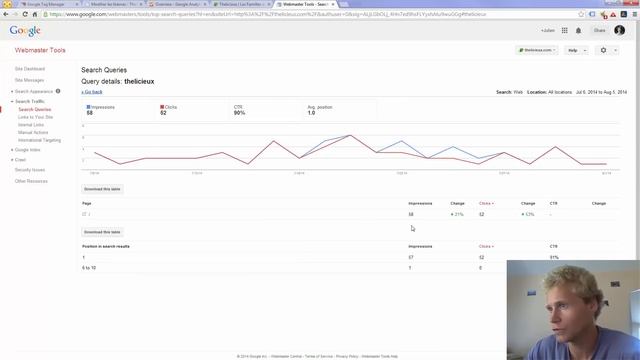Select the Webmaster Tools browser tab
The image size is (640, 360).
click(305, 4)
